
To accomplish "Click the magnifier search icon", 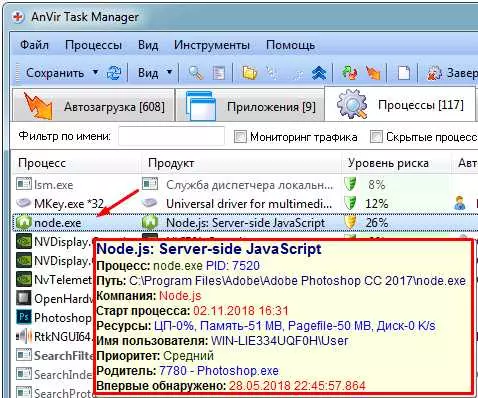I will 196,73.
